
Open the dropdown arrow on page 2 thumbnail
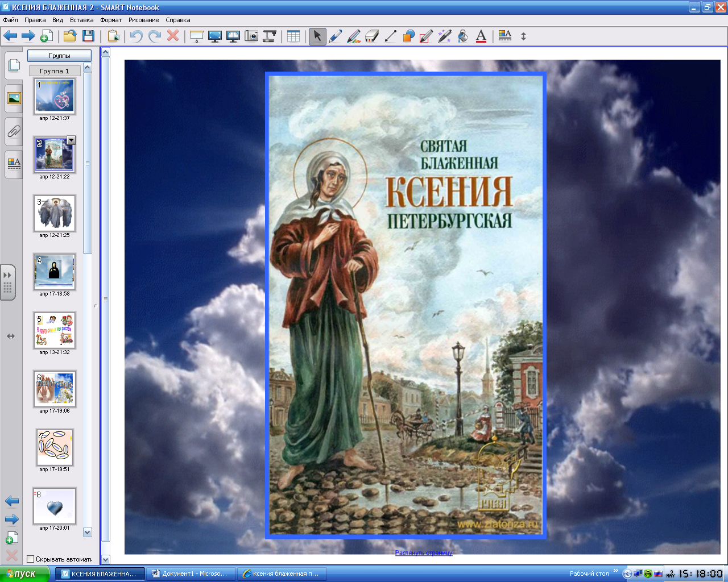[x=71, y=140]
